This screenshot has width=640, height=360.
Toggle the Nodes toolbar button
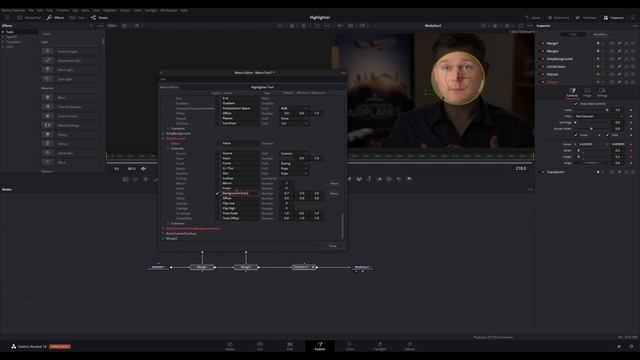coord(99,18)
